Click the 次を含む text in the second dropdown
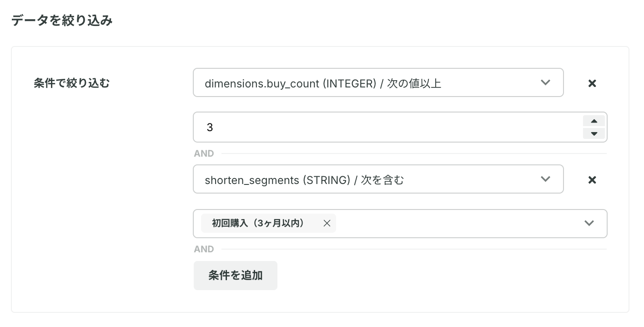644x327 pixels. (x=382, y=180)
